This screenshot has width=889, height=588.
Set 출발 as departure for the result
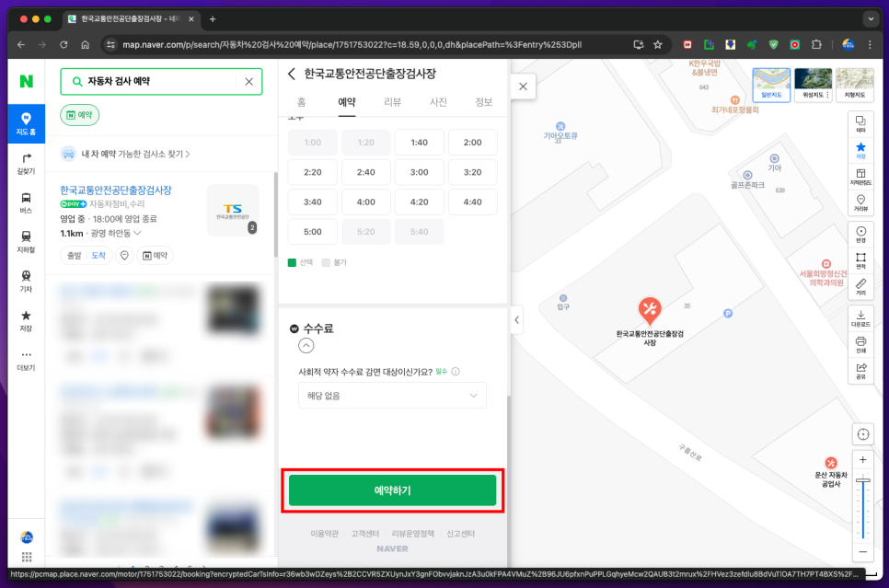coord(75,256)
